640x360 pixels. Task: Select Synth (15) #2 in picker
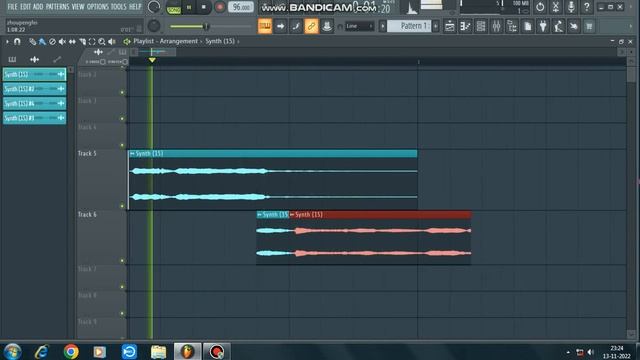(34, 89)
